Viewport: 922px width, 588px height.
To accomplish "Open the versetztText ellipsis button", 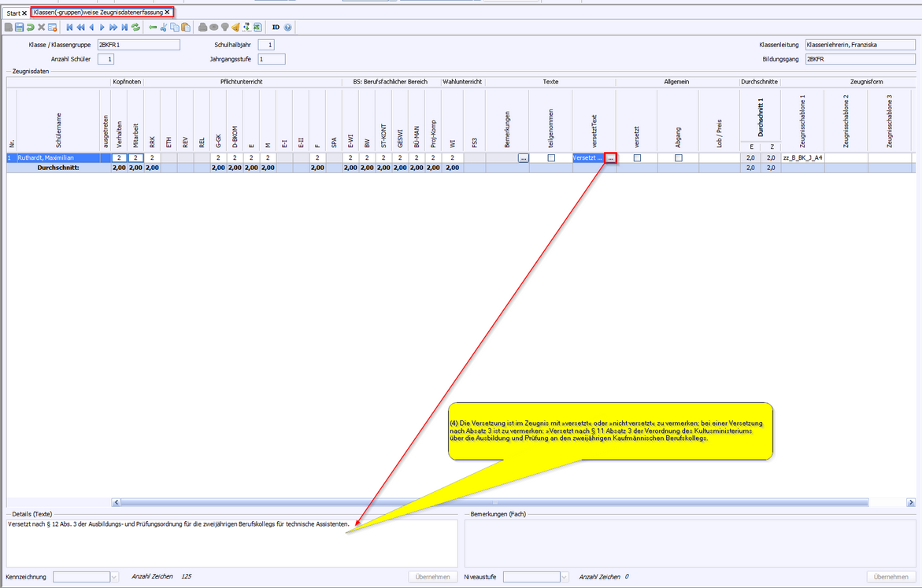I will pos(611,158).
